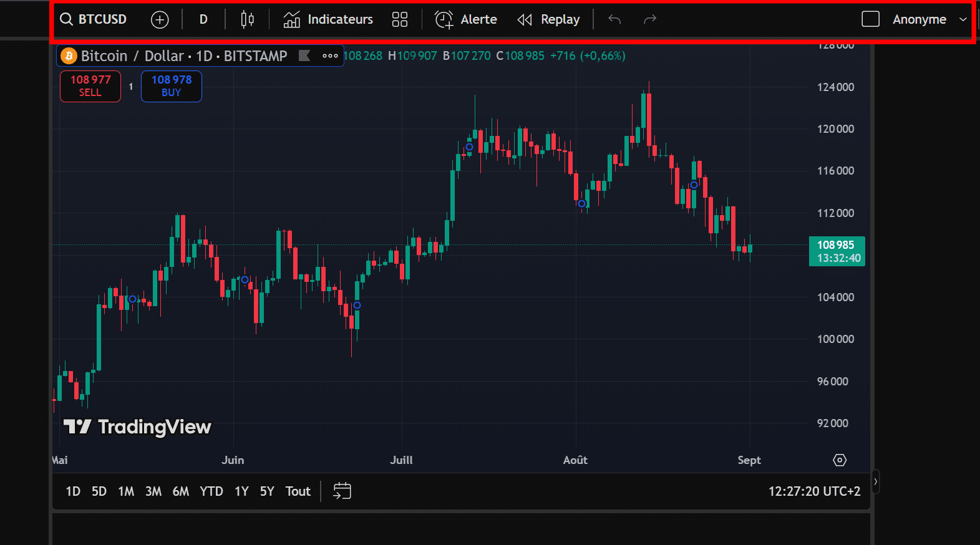Screen dimensions: 980x545
Task: Start bar Replay mode
Action: tap(548, 20)
